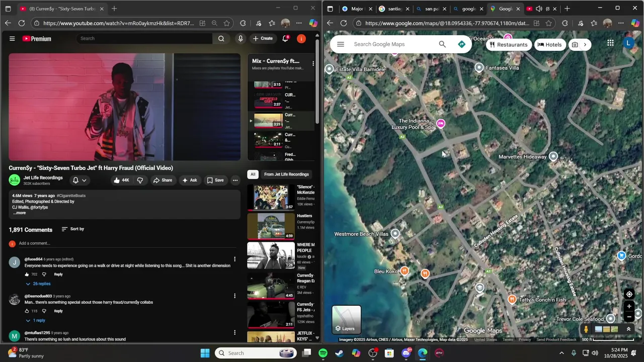Activate Street View pegman
Image resolution: width=644 pixels, height=362 pixels.
click(586, 329)
